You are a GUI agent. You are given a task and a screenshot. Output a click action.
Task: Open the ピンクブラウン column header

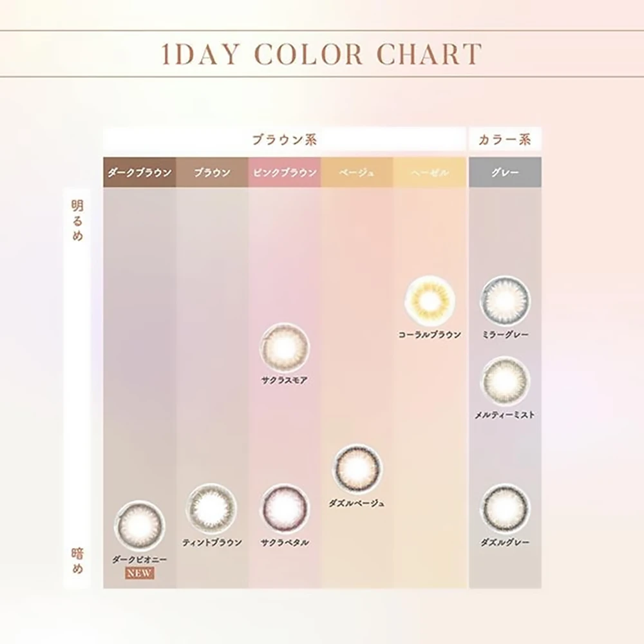point(285,173)
